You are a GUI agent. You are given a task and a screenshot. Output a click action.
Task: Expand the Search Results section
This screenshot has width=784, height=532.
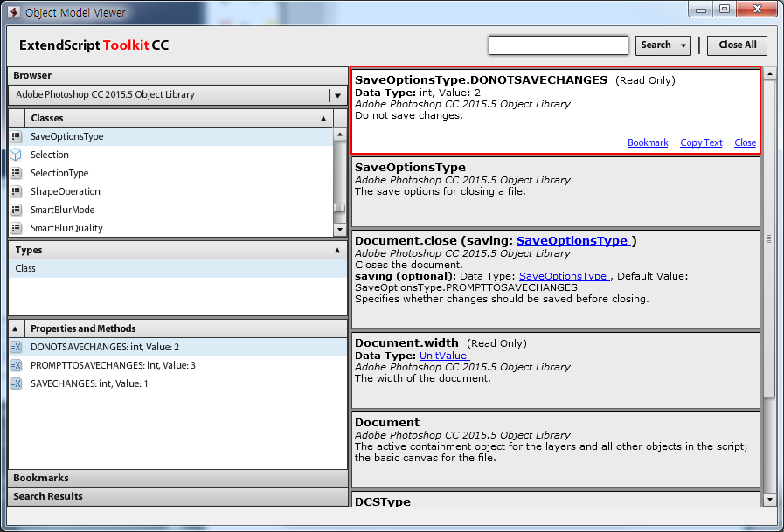click(177, 496)
